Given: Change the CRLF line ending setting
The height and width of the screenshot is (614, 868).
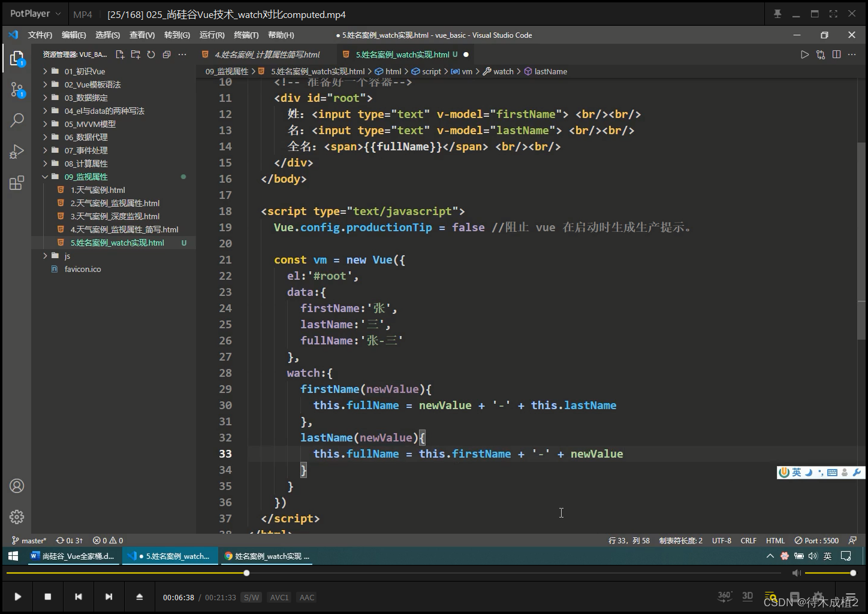Looking at the screenshot, I should click(x=748, y=540).
